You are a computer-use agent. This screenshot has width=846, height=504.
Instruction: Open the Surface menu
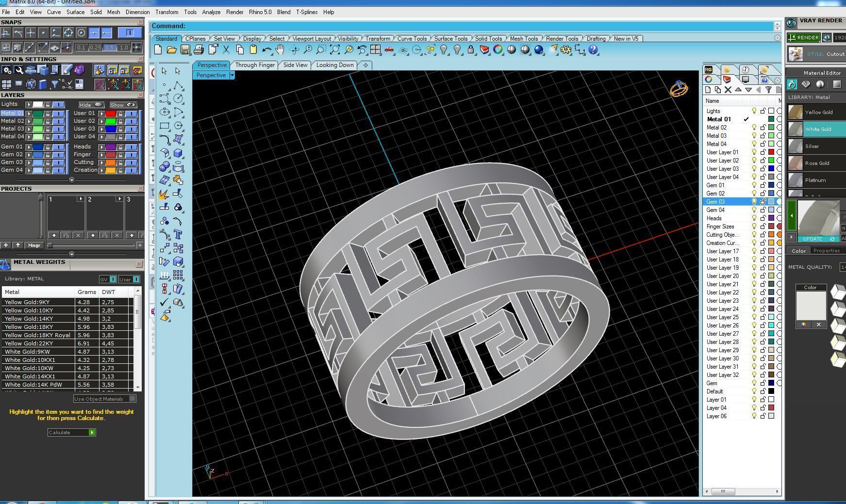tap(75, 12)
